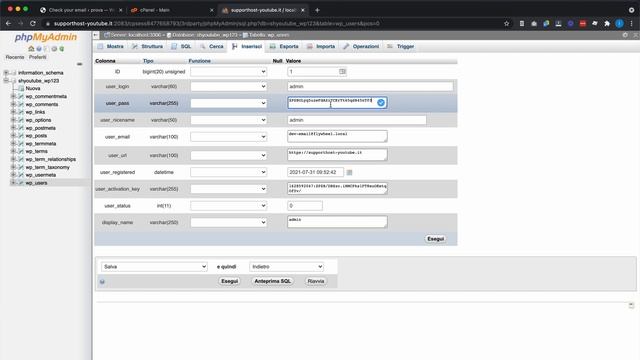Open the wp_commentmeta table icon

pos(21,96)
